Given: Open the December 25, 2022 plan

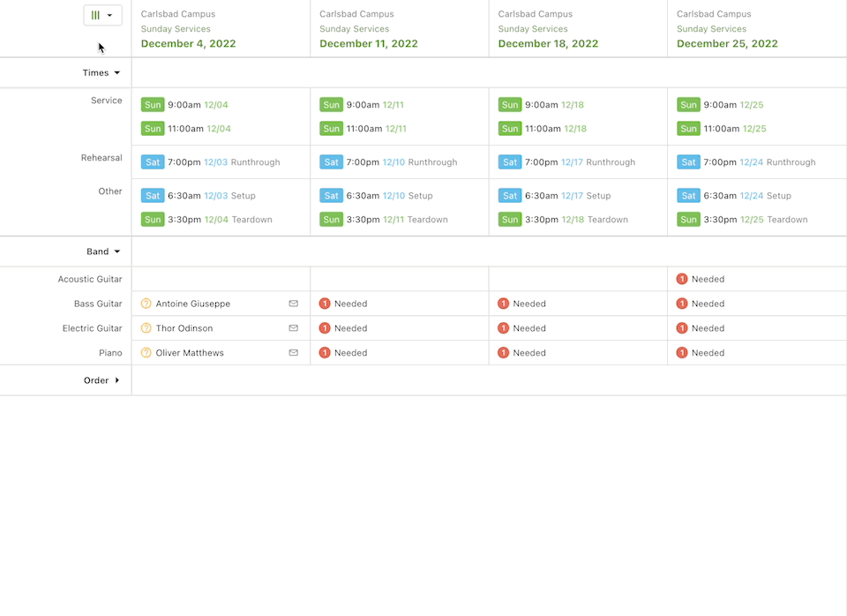Looking at the screenshot, I should tap(727, 44).
